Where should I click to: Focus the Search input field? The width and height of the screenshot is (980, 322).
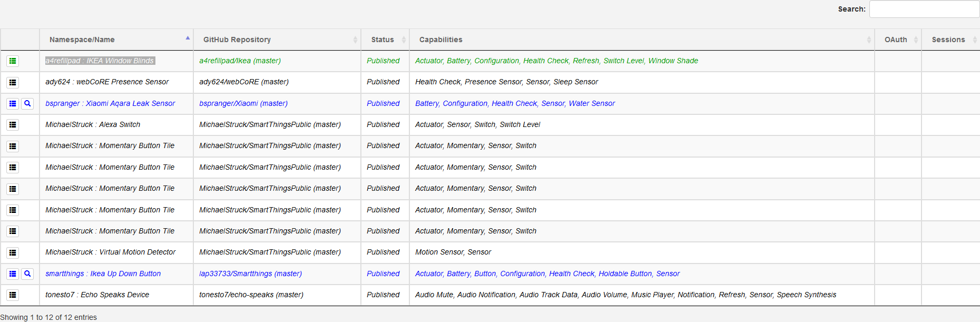click(924, 9)
